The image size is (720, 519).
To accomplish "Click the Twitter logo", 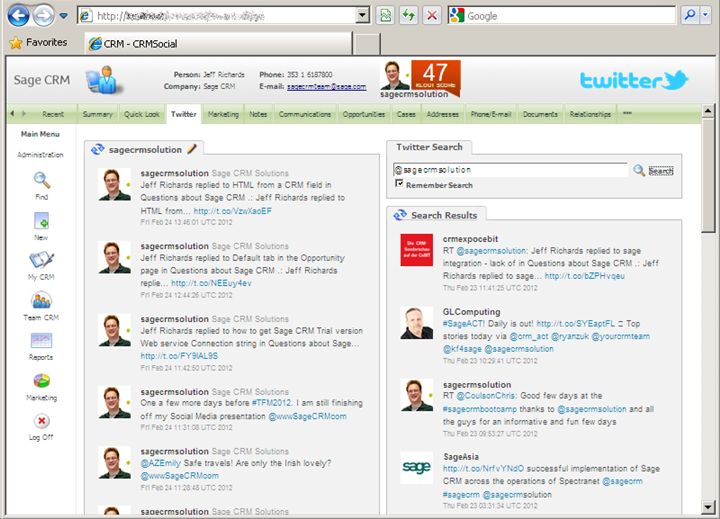I will tap(634, 80).
